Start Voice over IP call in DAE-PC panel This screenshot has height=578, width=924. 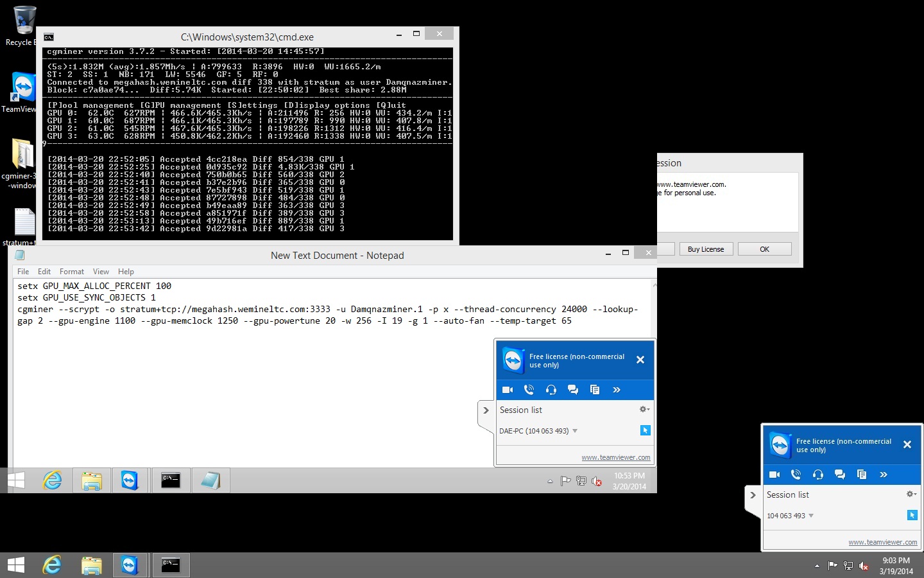point(529,390)
